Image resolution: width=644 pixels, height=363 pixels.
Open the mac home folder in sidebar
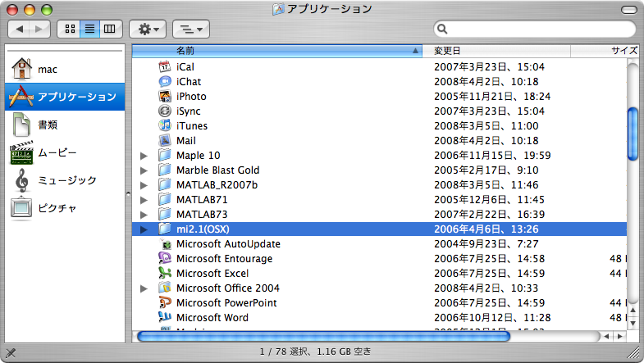pos(65,70)
